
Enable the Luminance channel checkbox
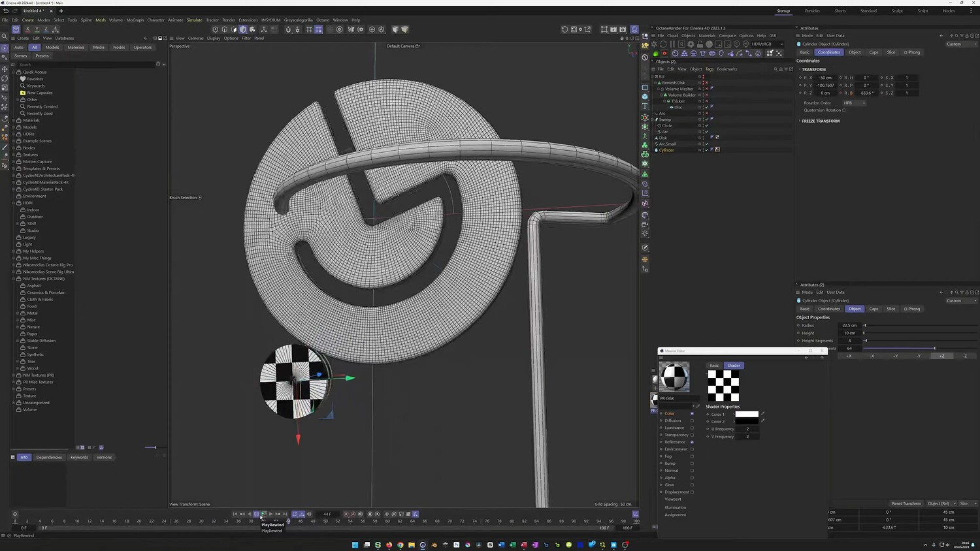[x=692, y=428]
